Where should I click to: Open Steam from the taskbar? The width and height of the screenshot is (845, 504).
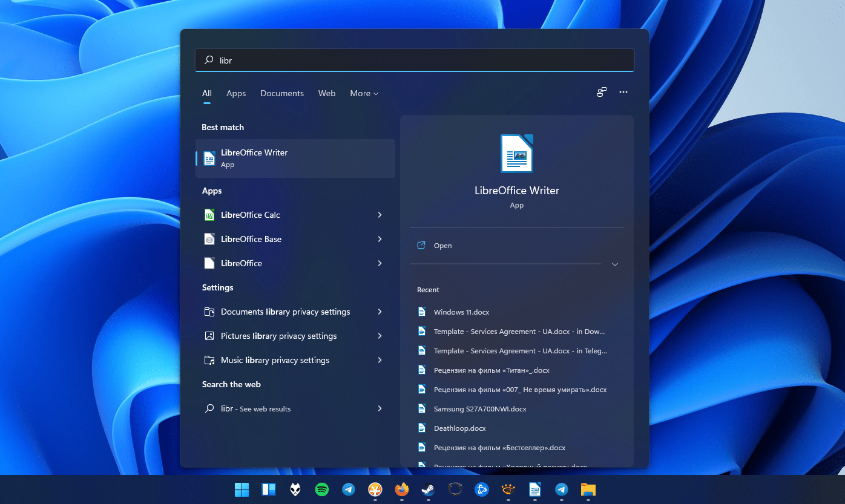[428, 489]
